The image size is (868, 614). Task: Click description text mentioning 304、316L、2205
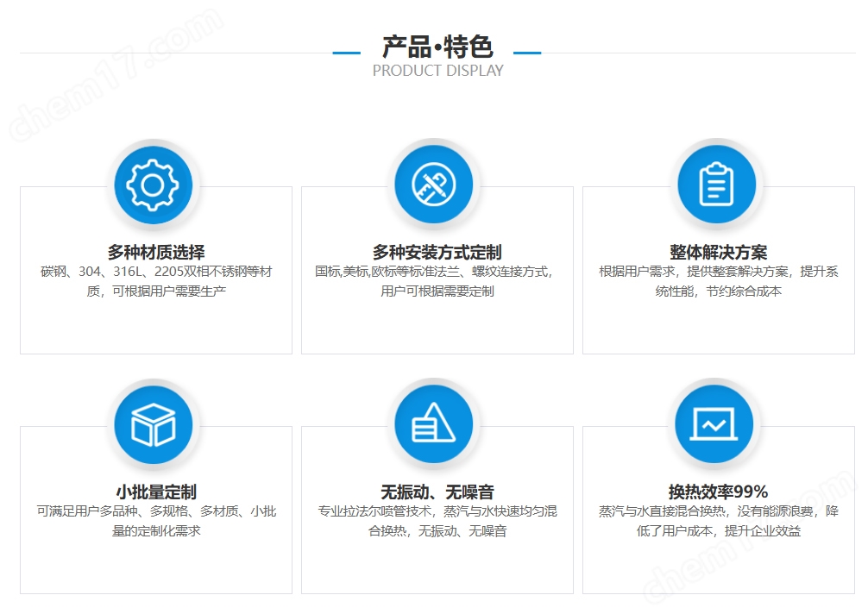point(156,281)
